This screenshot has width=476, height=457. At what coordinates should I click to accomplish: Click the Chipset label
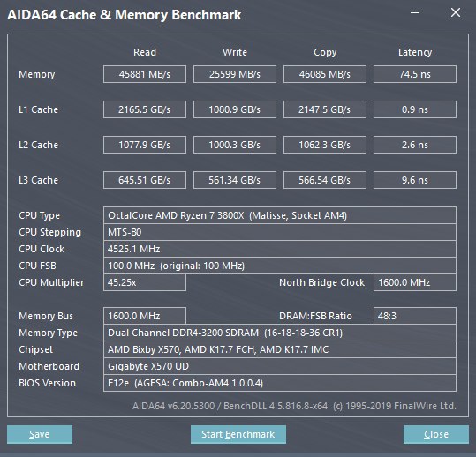point(35,349)
